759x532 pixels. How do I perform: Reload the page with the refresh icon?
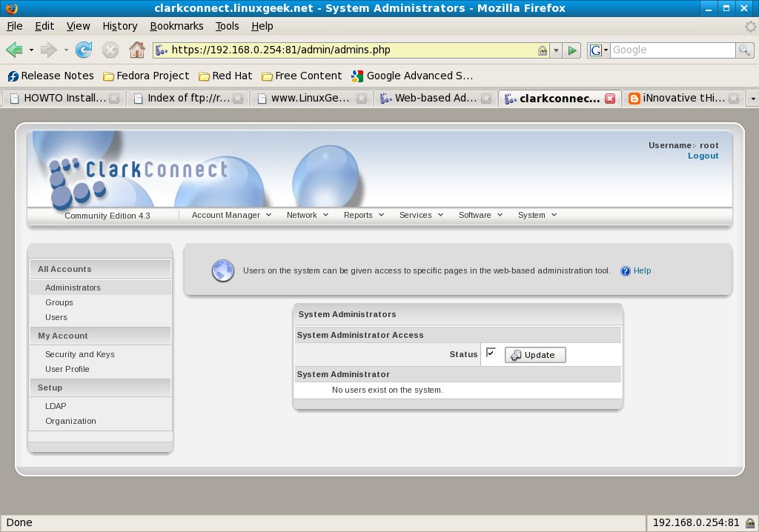84,50
